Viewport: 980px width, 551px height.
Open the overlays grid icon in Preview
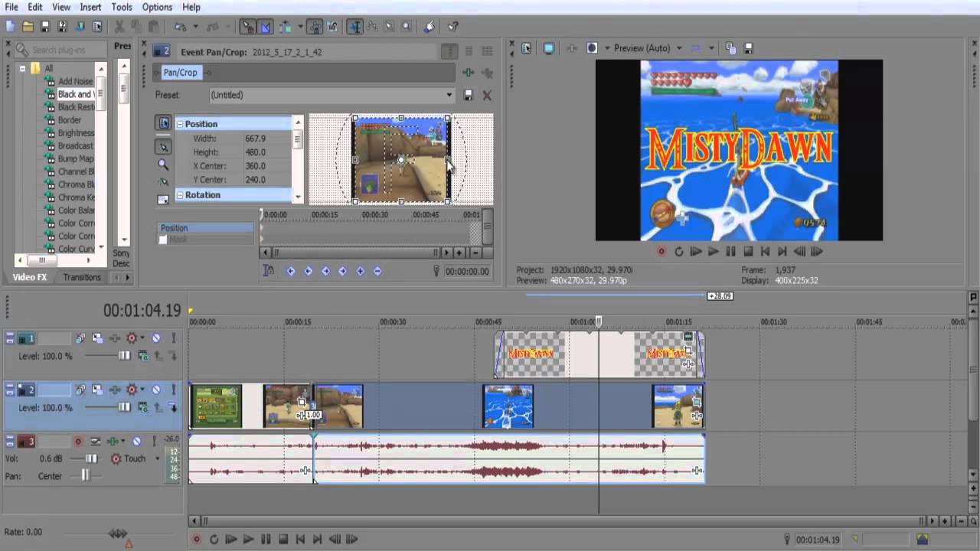point(695,47)
